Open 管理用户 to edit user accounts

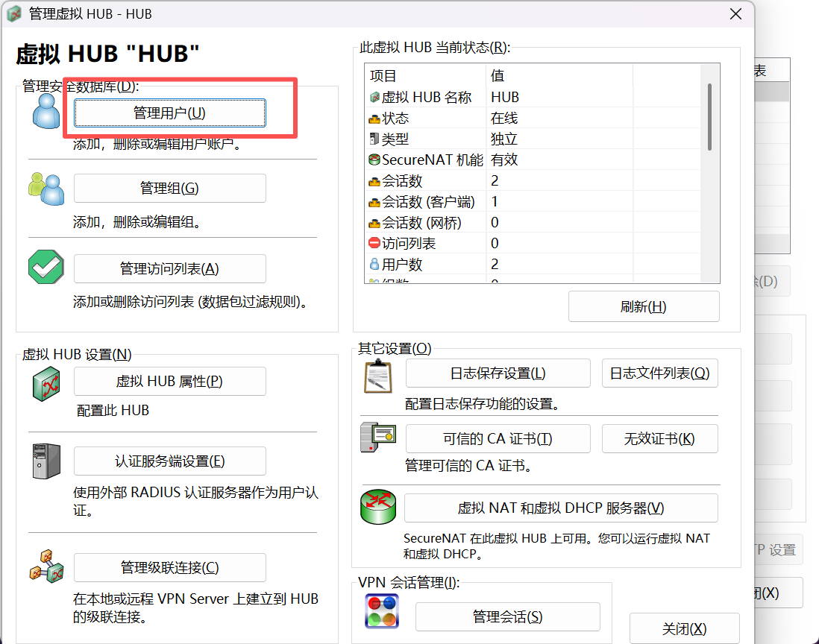[169, 113]
